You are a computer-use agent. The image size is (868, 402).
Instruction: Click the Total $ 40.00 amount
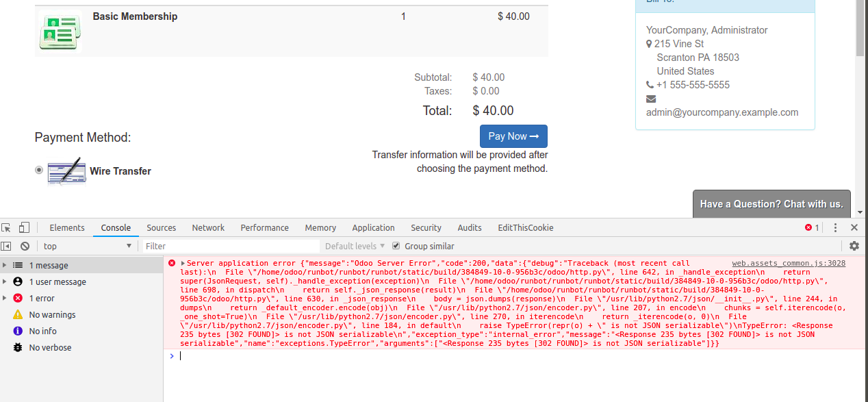click(x=493, y=111)
